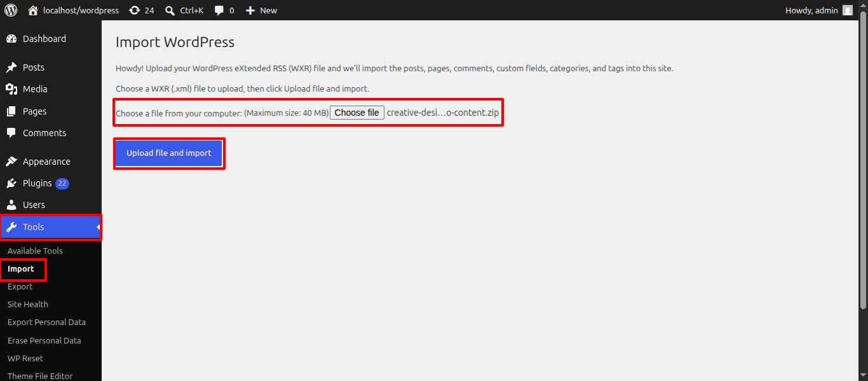Click Upload file and import button
Image resolution: width=868 pixels, height=381 pixels.
tap(169, 153)
